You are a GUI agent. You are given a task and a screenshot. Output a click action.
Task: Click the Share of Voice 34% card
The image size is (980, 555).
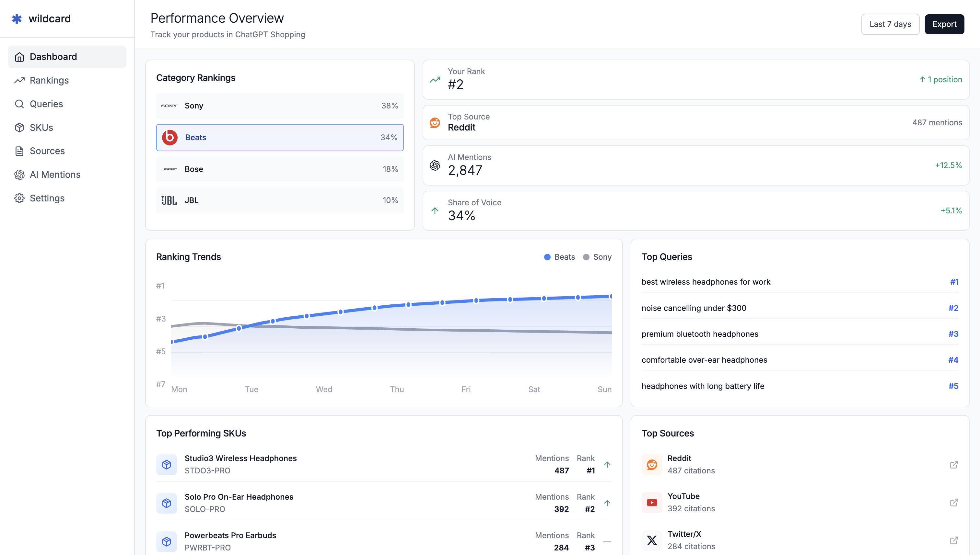coord(696,211)
